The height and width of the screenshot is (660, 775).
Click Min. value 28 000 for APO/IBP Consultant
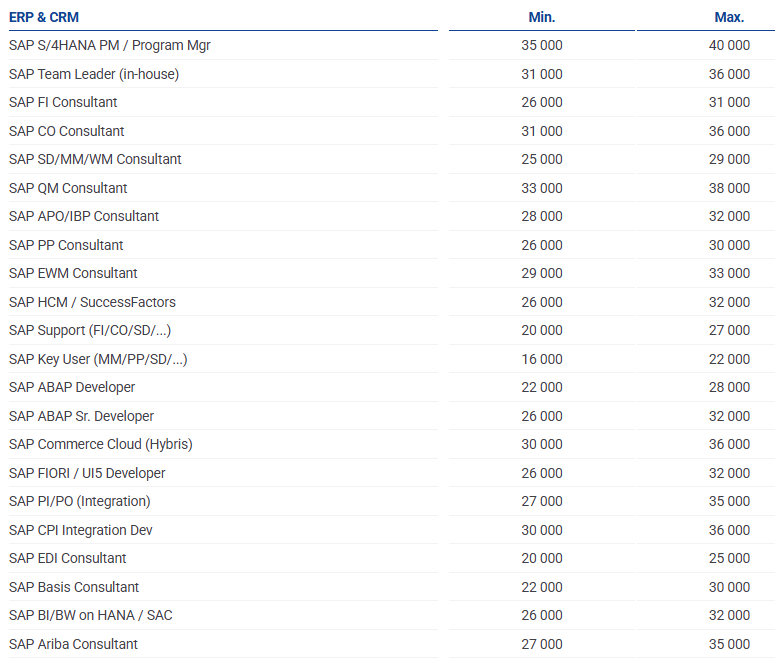[542, 216]
